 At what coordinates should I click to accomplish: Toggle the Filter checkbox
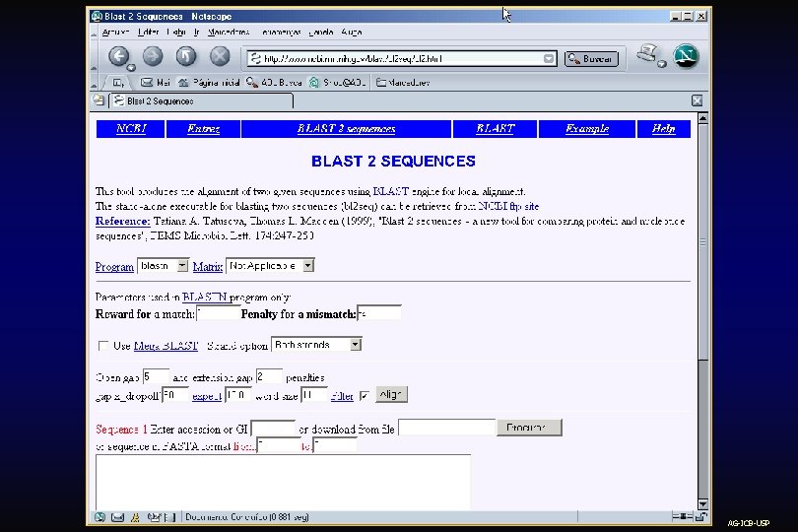(x=365, y=396)
